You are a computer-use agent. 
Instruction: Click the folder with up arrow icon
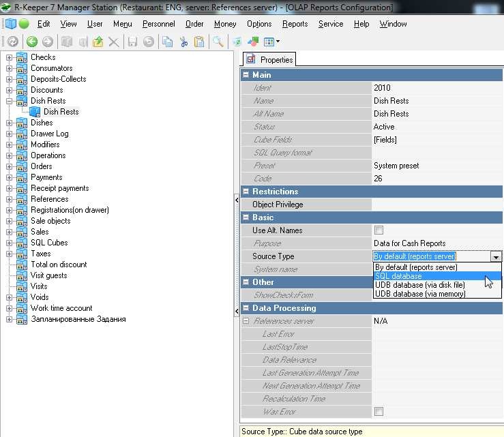[x=98, y=42]
